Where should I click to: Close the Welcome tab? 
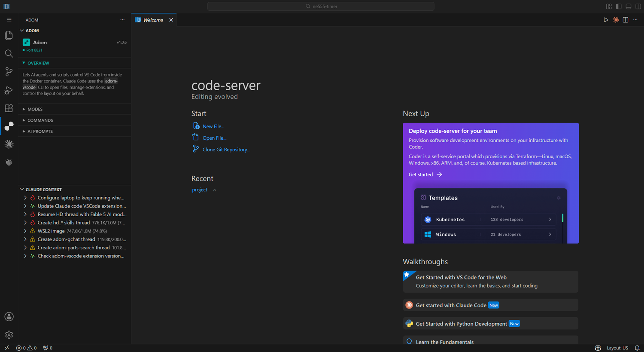(171, 20)
